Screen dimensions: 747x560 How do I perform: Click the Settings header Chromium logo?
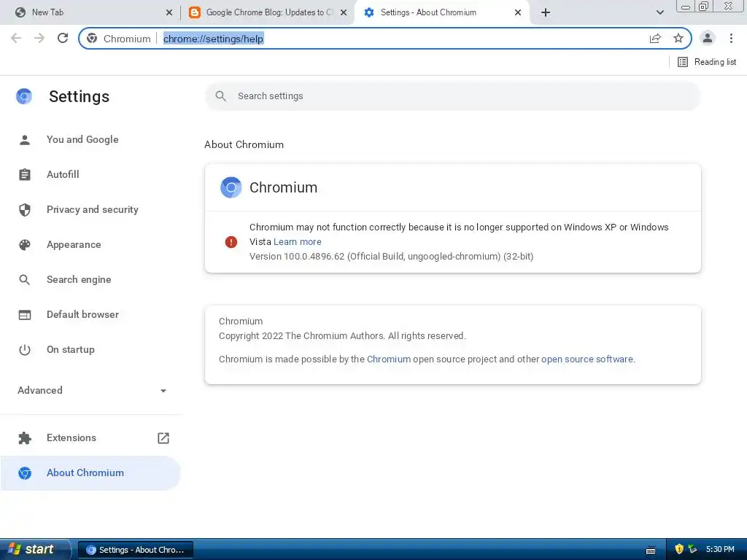(24, 96)
